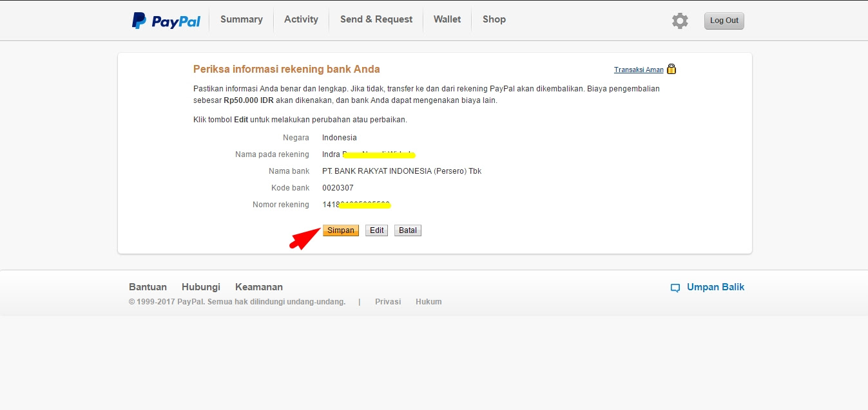Click the Kode bank label
This screenshot has height=410, width=868.
click(290, 188)
